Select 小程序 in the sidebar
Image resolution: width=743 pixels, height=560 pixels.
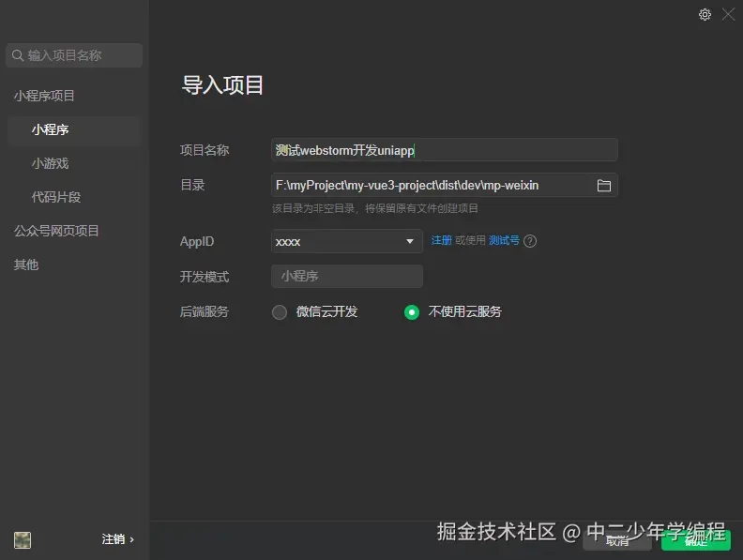(x=74, y=129)
